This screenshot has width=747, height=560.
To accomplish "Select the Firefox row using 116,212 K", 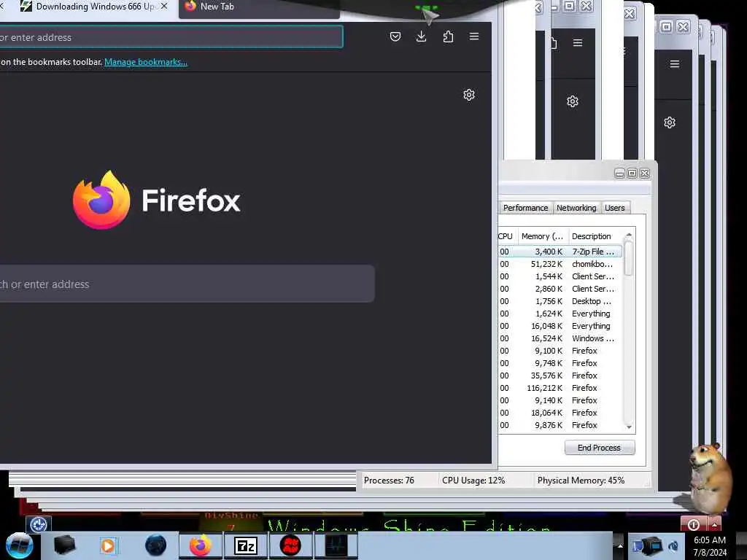I will coord(560,388).
